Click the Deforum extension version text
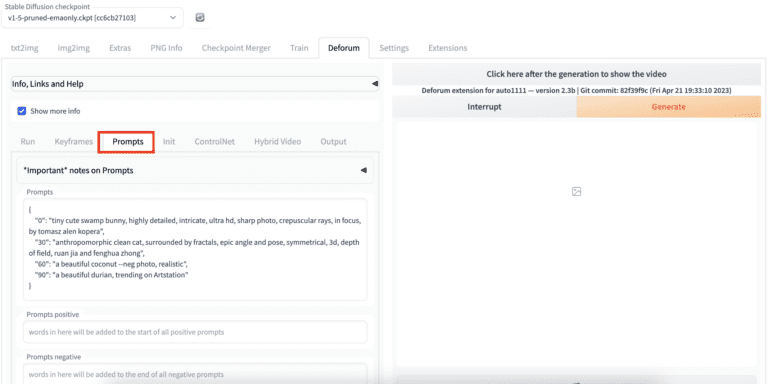 click(576, 91)
